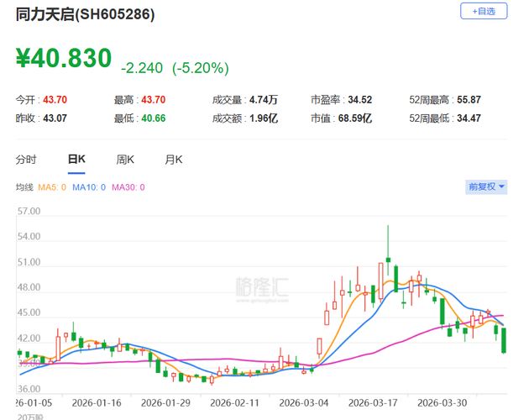529x420 pixels.
Task: Click the 市盈率 value 34.52
Action: coord(360,100)
